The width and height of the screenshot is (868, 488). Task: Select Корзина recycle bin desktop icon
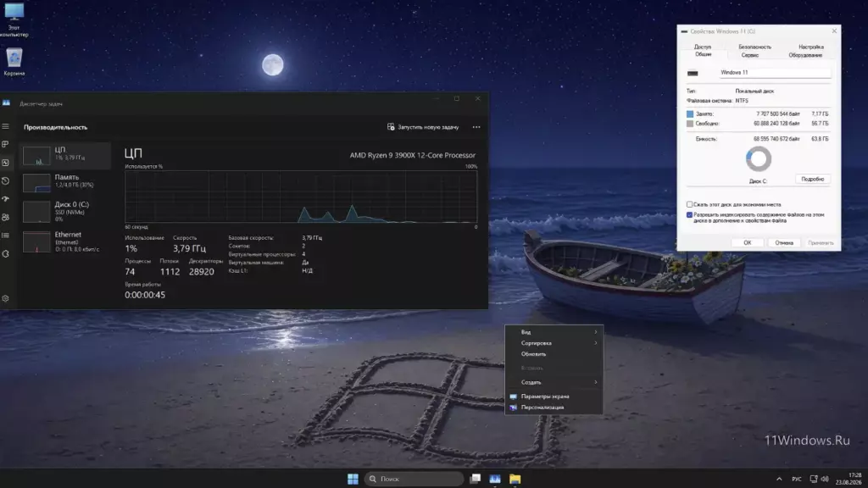click(14, 62)
